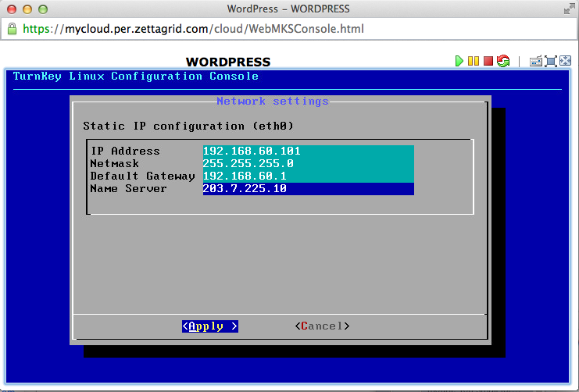Power off the VM with red stop icon
This screenshot has width=579, height=392.
[488, 61]
